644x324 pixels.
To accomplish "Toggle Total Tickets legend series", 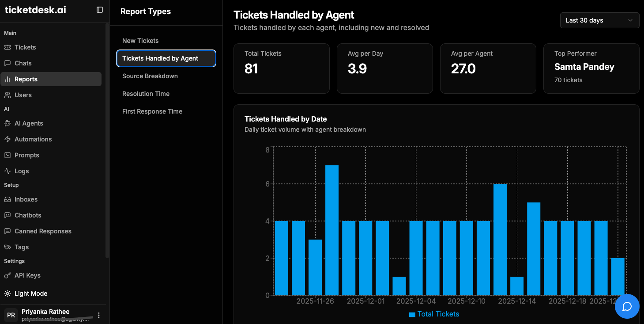I will click(434, 314).
